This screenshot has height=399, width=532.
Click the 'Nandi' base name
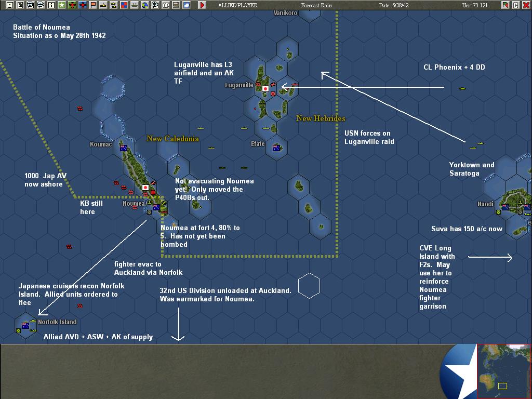[485, 204]
